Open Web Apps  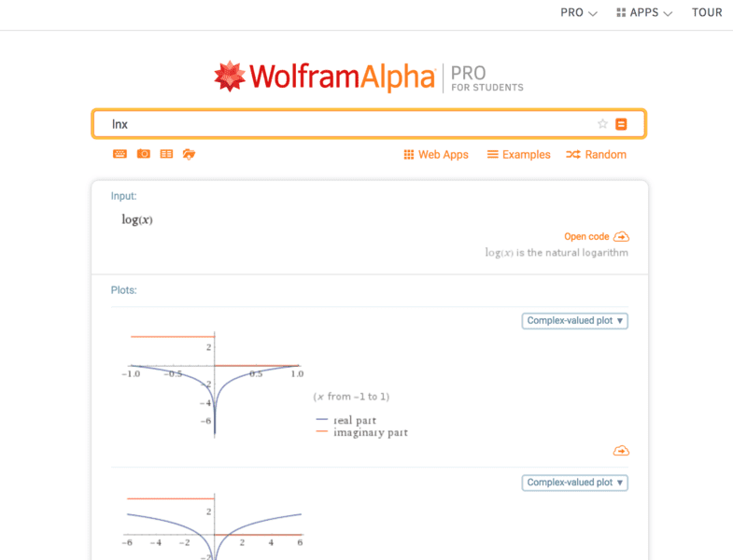tap(436, 155)
